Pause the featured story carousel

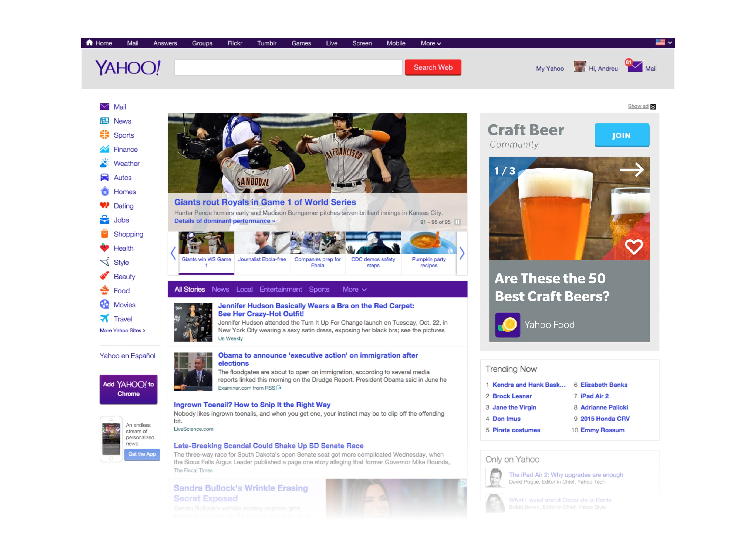(458, 222)
